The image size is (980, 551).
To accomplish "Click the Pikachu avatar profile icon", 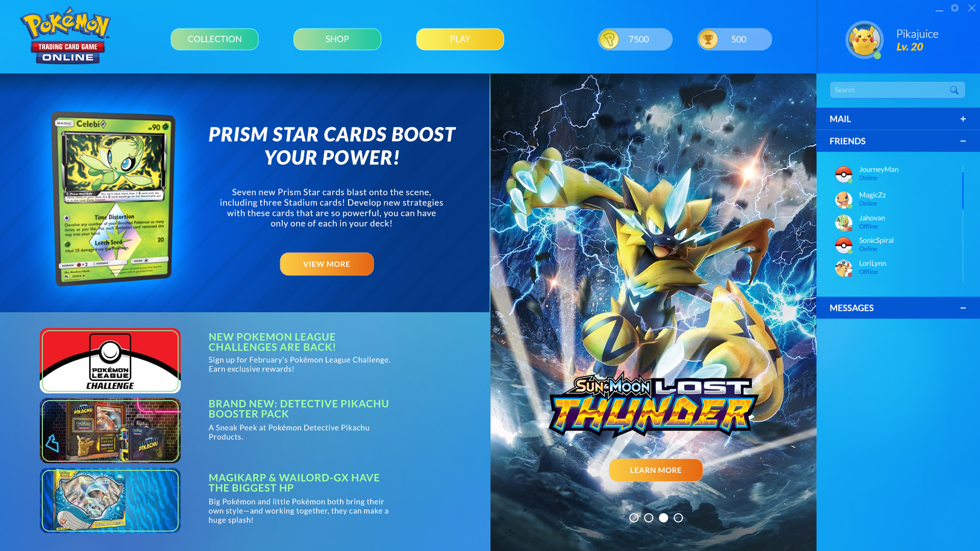I will click(x=864, y=39).
